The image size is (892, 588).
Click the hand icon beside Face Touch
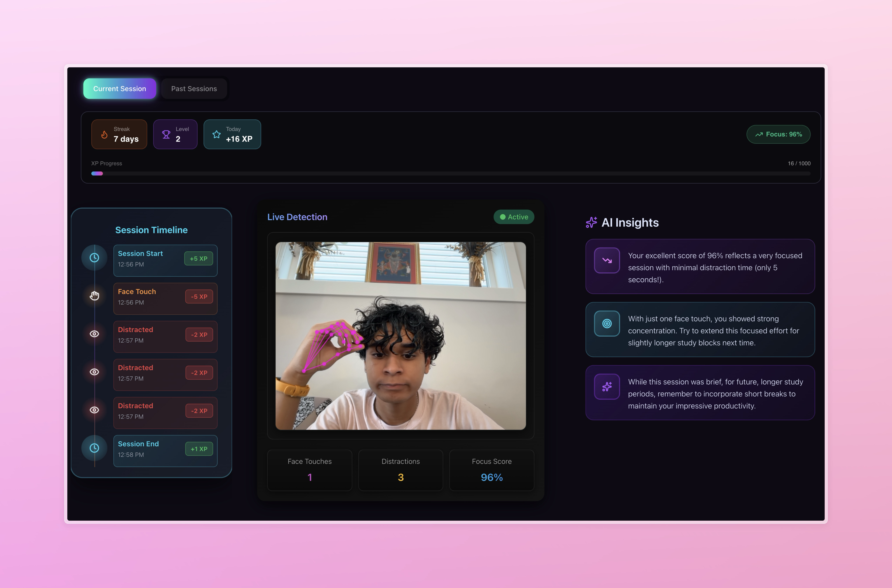pos(94,296)
